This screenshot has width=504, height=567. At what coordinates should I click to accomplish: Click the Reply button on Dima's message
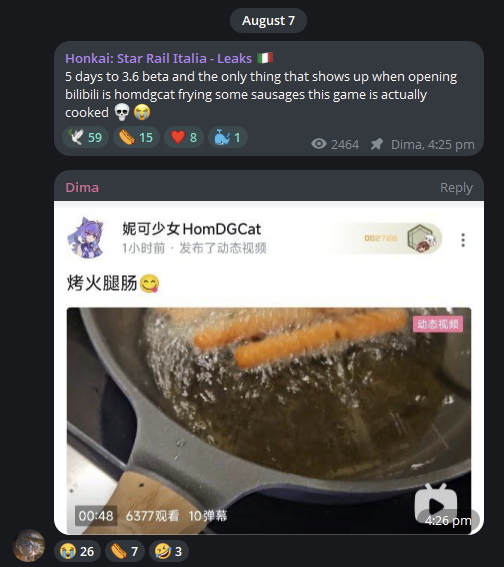click(x=456, y=188)
